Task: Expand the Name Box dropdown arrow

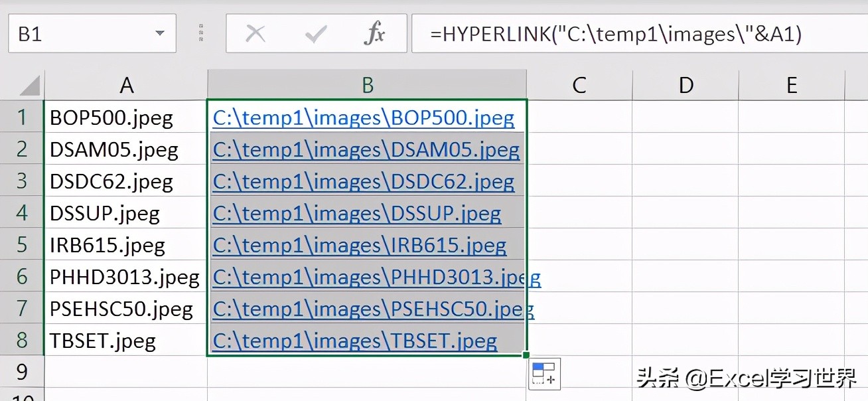Action: [159, 33]
